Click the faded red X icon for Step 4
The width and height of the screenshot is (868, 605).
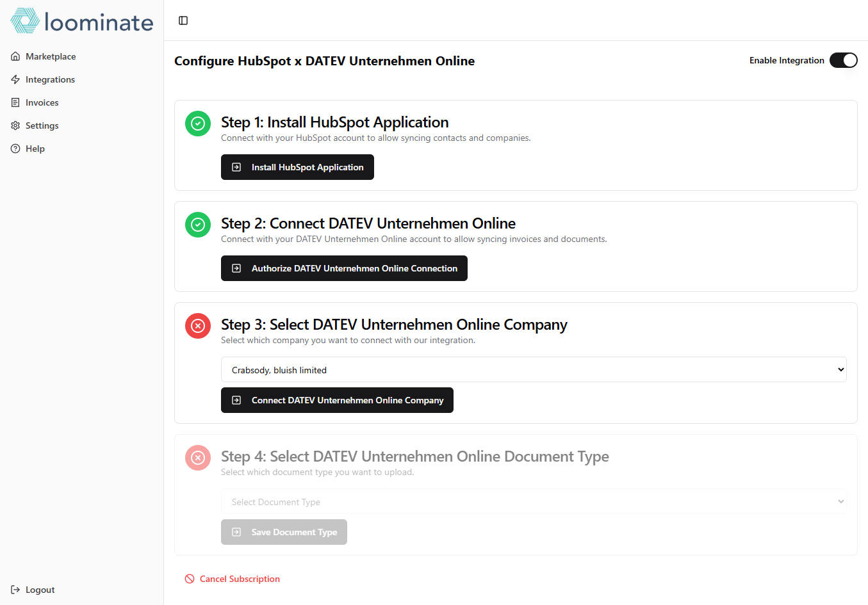tap(198, 458)
